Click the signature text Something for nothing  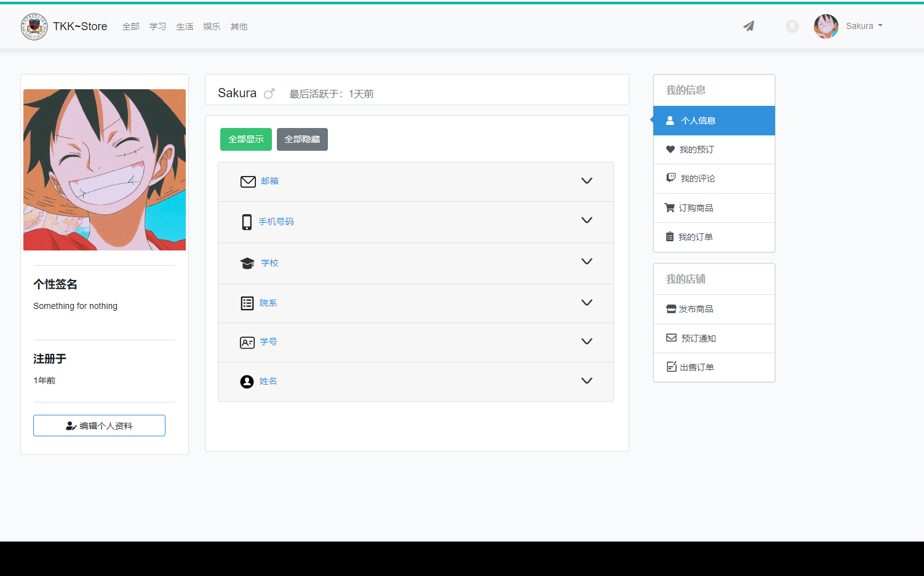(75, 306)
